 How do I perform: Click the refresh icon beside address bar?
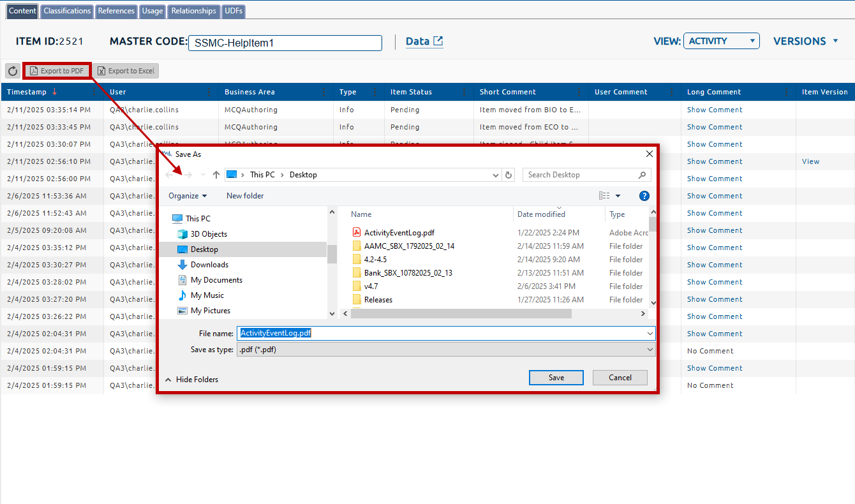click(509, 175)
